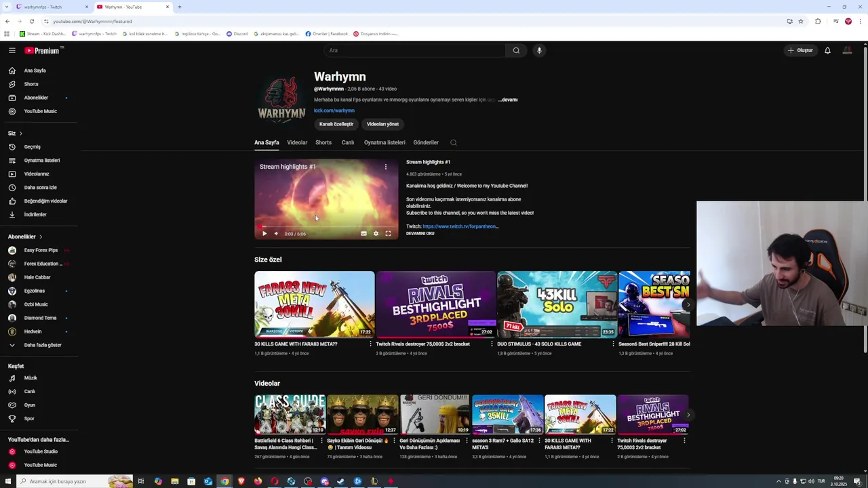Click the search magnifier button
868x488 pixels.
[516, 50]
